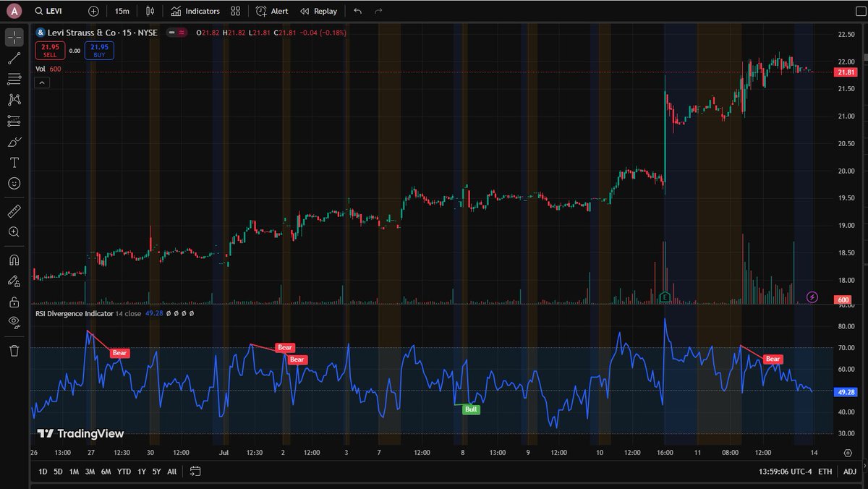Image resolution: width=868 pixels, height=489 pixels.
Task: Select the 3M date range
Action: pos(90,472)
